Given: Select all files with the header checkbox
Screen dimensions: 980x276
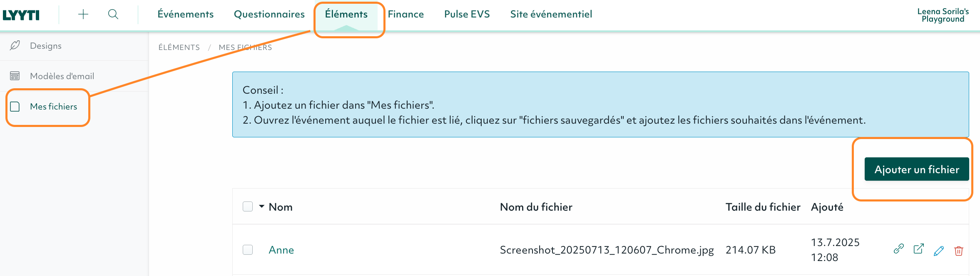Looking at the screenshot, I should pyautogui.click(x=248, y=206).
